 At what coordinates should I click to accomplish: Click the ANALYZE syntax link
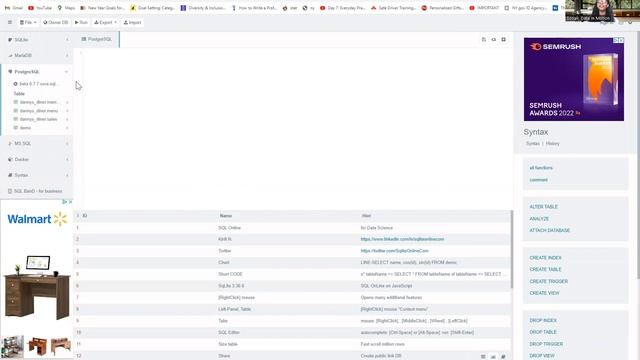(539, 219)
